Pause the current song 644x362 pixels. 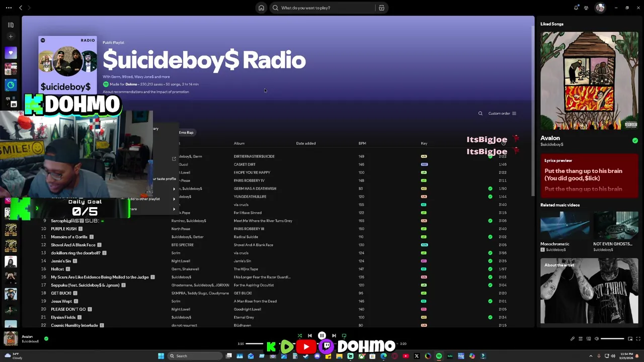pyautogui.click(x=322, y=335)
